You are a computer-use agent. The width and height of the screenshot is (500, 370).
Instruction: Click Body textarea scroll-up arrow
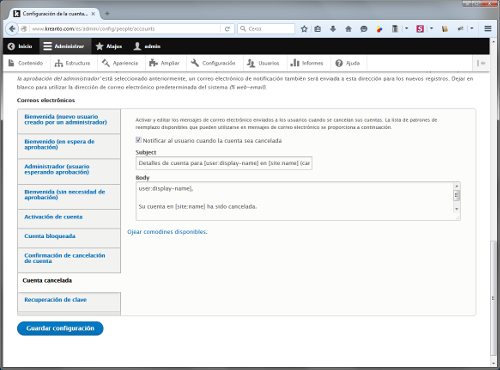[x=457, y=186]
